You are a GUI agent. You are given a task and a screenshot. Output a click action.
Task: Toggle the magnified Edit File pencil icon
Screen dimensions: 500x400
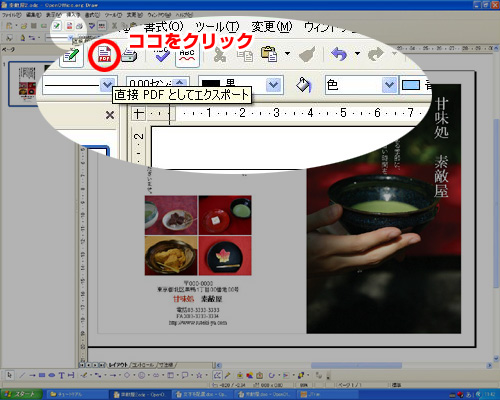pyautogui.click(x=71, y=56)
